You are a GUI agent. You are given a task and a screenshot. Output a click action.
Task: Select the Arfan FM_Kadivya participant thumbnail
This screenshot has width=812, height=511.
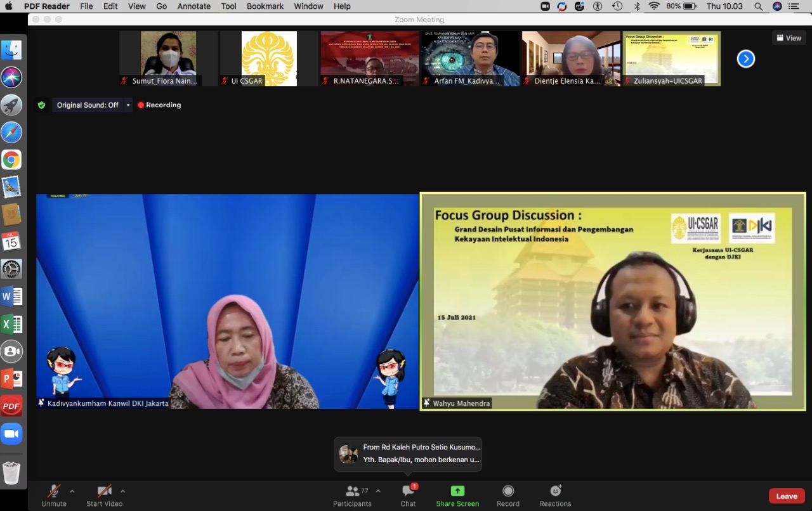pyautogui.click(x=470, y=58)
